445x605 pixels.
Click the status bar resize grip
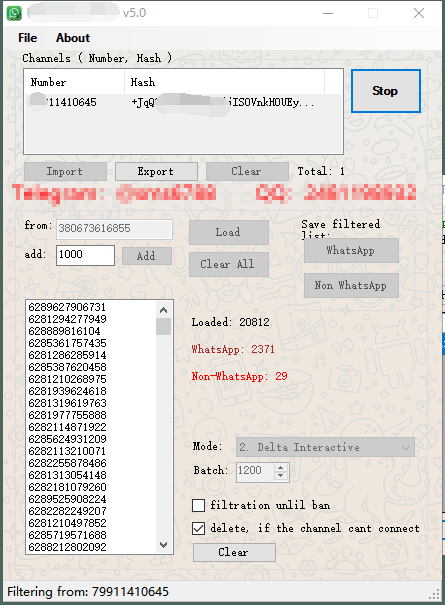click(x=435, y=594)
